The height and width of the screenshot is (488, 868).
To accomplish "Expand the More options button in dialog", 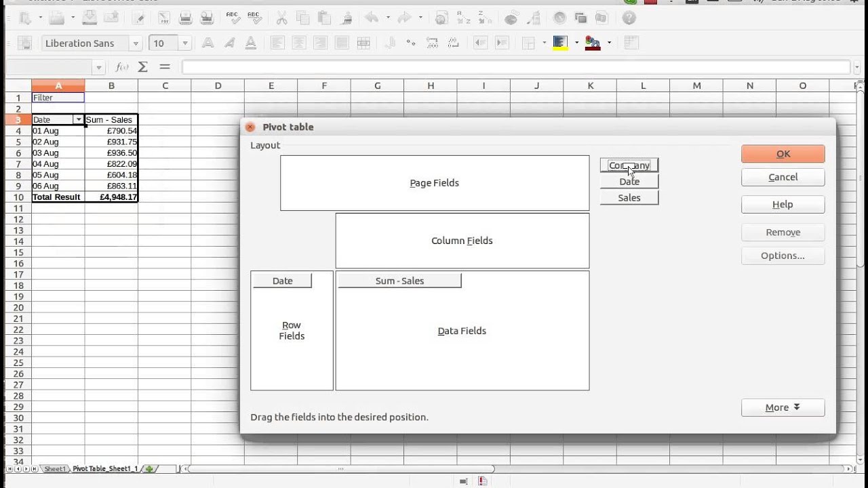I will pos(783,407).
